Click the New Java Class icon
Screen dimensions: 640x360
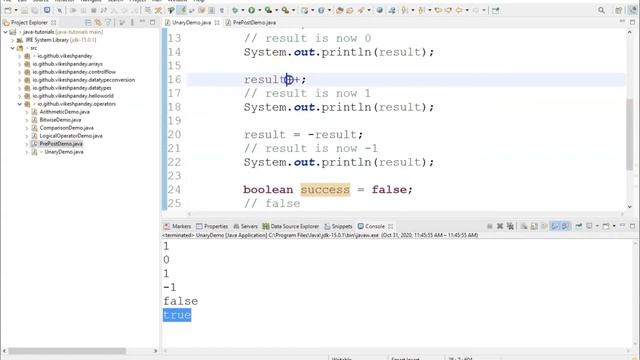(321, 10)
